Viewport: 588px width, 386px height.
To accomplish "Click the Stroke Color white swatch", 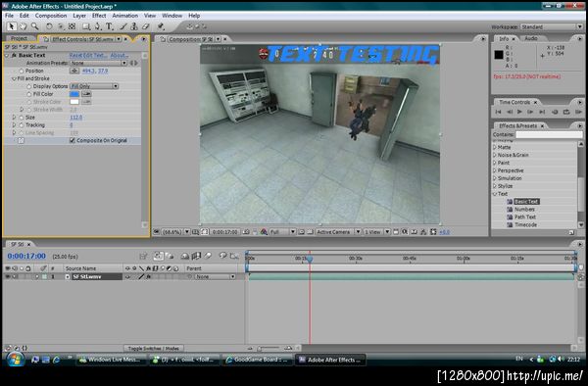I will 74,102.
